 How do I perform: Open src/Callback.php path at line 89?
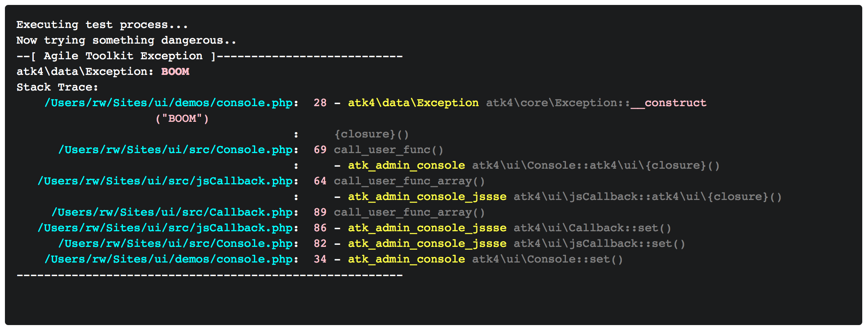click(x=172, y=212)
